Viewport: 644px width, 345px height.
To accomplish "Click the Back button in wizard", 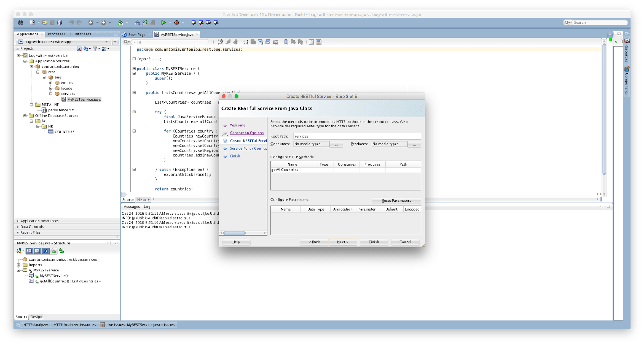I will click(x=314, y=242).
